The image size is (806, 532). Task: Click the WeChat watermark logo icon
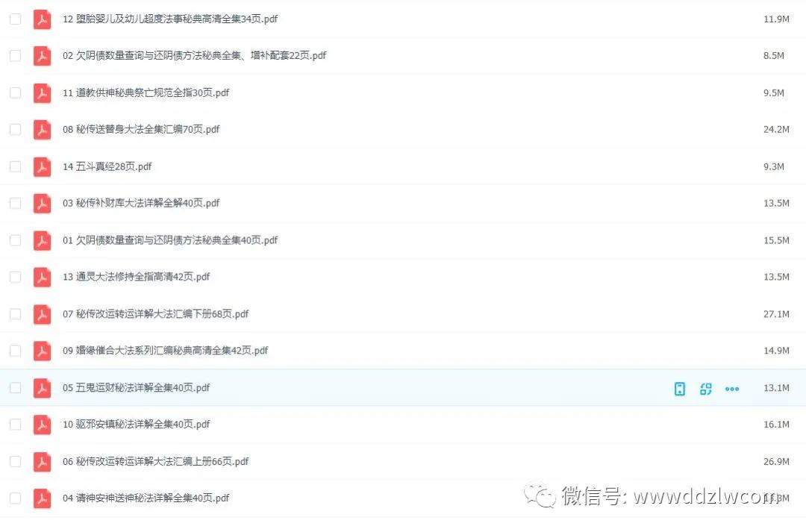[x=540, y=495]
